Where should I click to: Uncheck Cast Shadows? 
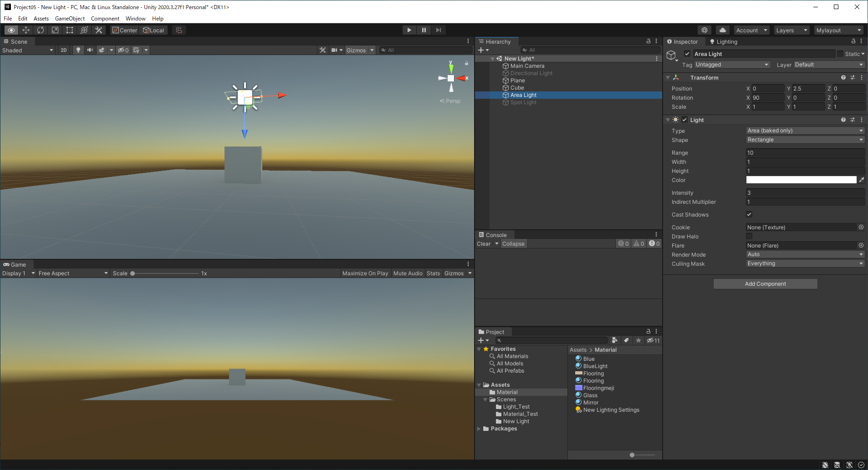(749, 214)
